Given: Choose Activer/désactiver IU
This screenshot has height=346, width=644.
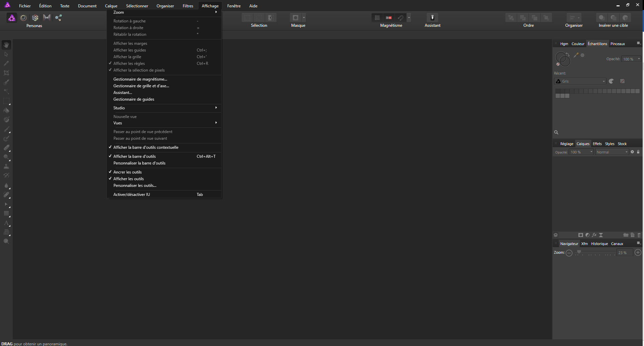Looking at the screenshot, I should tap(164, 195).
